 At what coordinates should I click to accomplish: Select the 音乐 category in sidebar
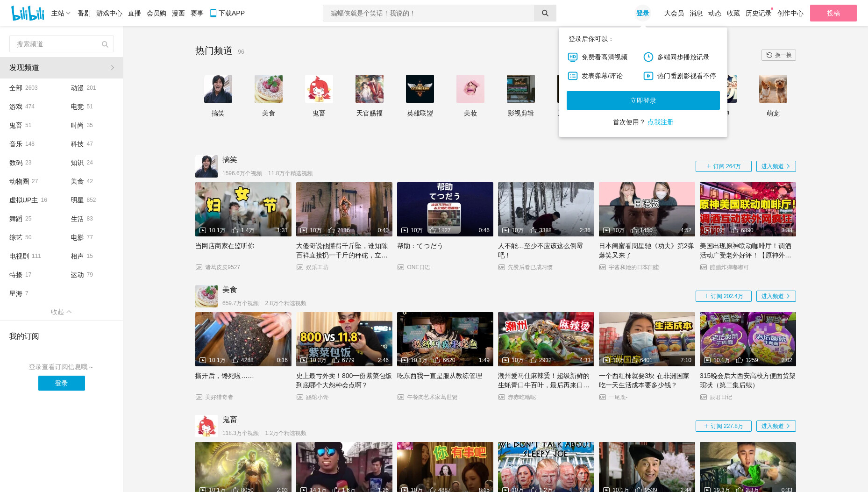[x=22, y=144]
